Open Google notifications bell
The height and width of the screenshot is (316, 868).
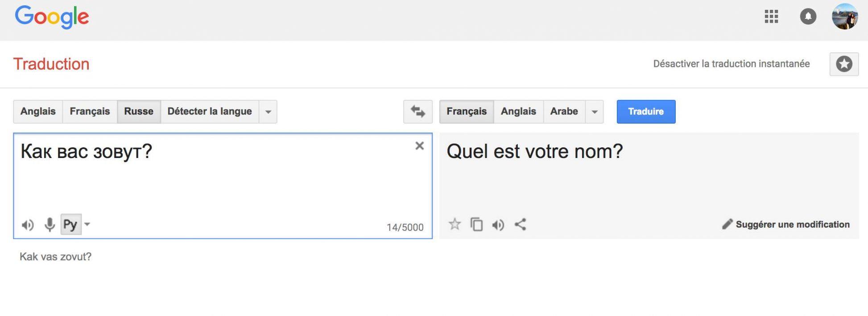(808, 17)
